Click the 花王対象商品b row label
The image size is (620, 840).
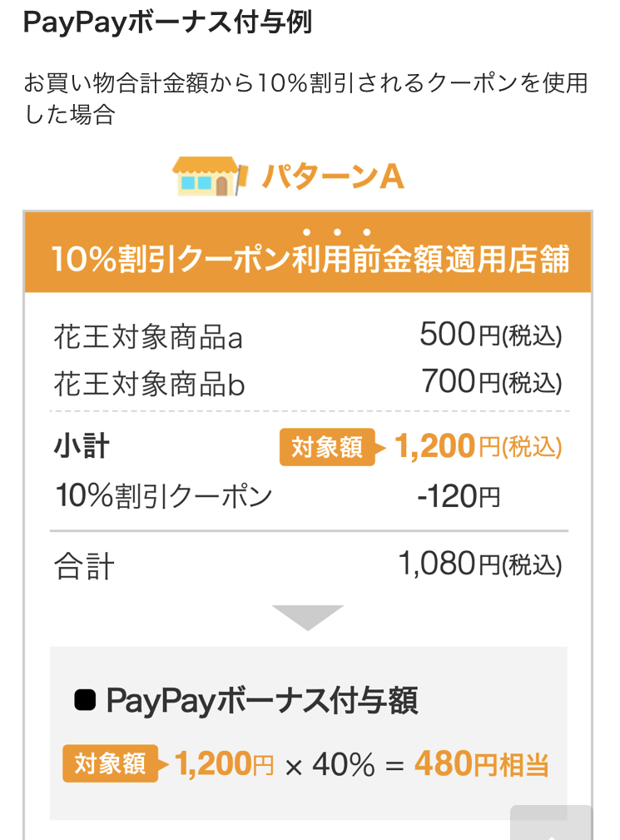click(x=149, y=384)
